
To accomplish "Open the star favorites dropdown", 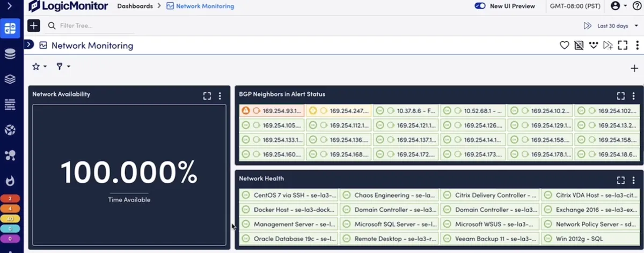I will pyautogui.click(x=39, y=66).
